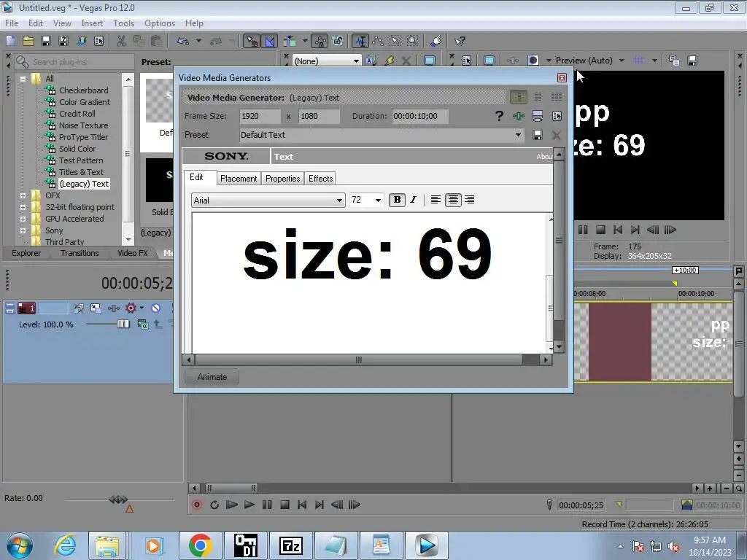This screenshot has height=560, width=747.
Task: Select Color Gradient generator
Action: [x=85, y=102]
